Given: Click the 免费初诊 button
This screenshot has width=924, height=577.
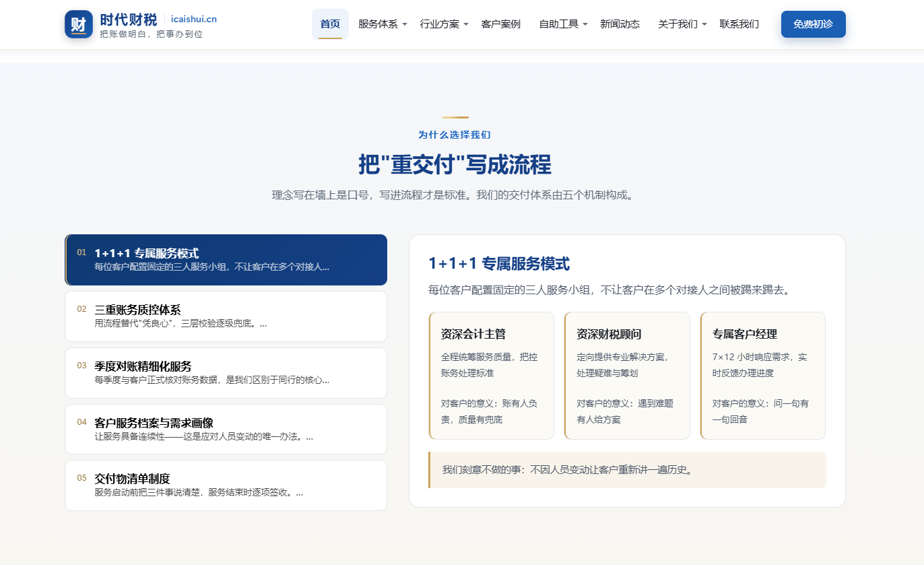Looking at the screenshot, I should coord(813,24).
